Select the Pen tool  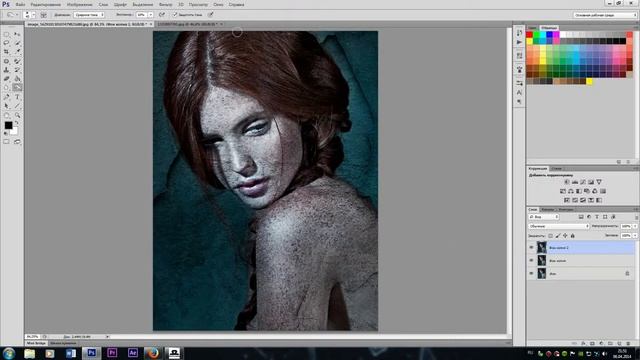point(7,97)
